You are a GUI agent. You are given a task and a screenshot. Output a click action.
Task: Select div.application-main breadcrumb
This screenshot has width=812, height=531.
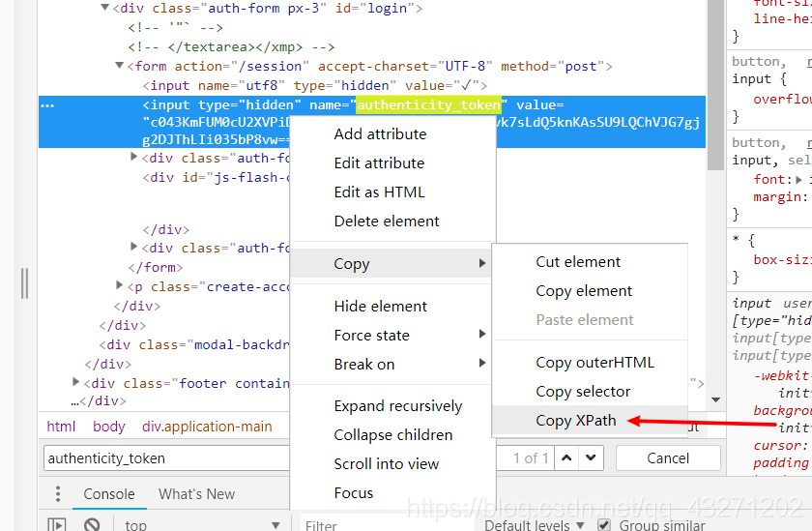pyautogui.click(x=207, y=427)
